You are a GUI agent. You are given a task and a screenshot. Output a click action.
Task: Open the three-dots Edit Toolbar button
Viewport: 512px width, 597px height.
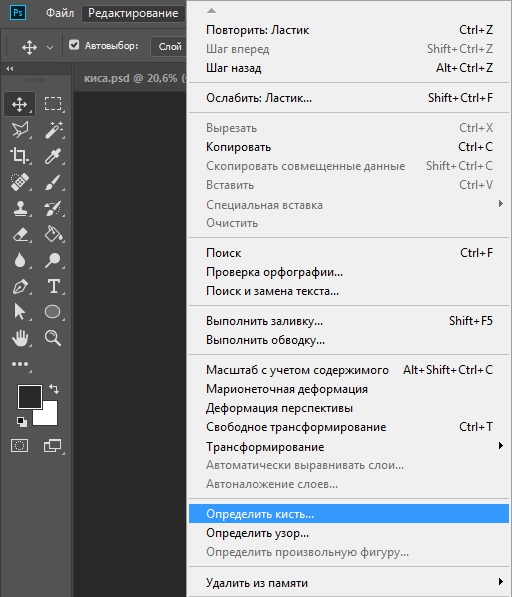pyautogui.click(x=20, y=364)
